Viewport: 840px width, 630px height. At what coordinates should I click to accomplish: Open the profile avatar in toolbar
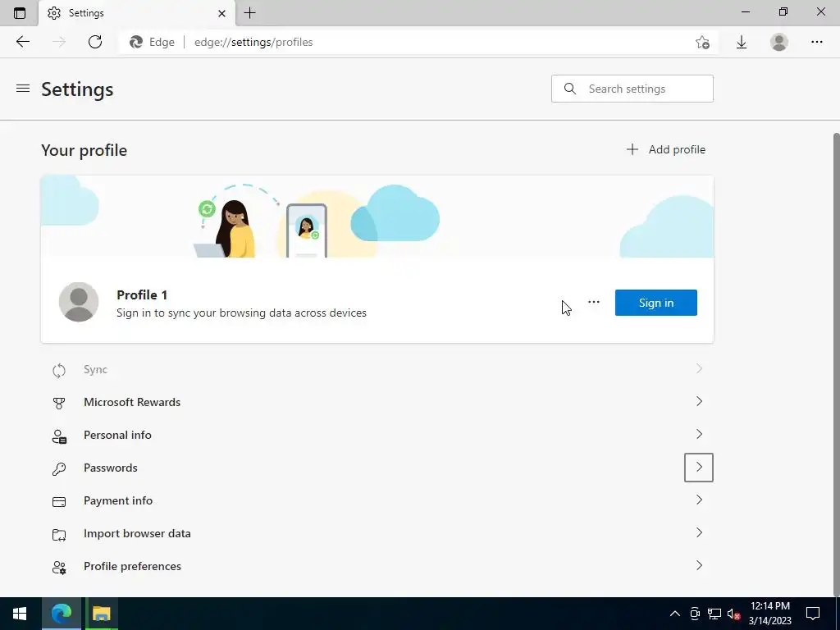(x=779, y=42)
